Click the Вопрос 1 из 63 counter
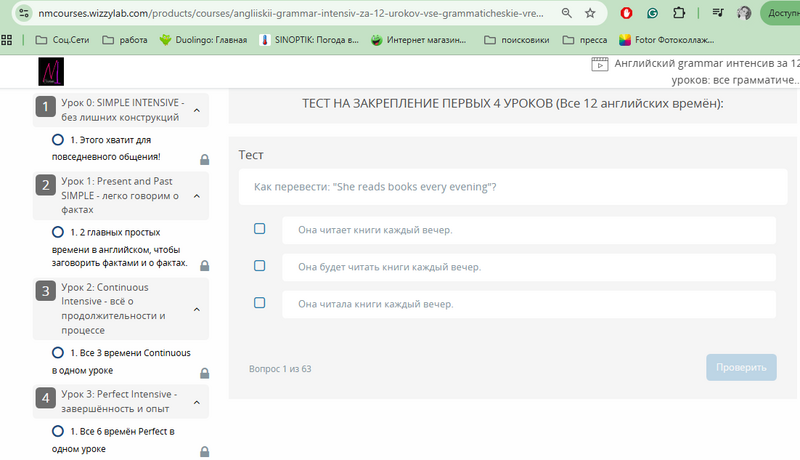800x460 pixels. 280,369
